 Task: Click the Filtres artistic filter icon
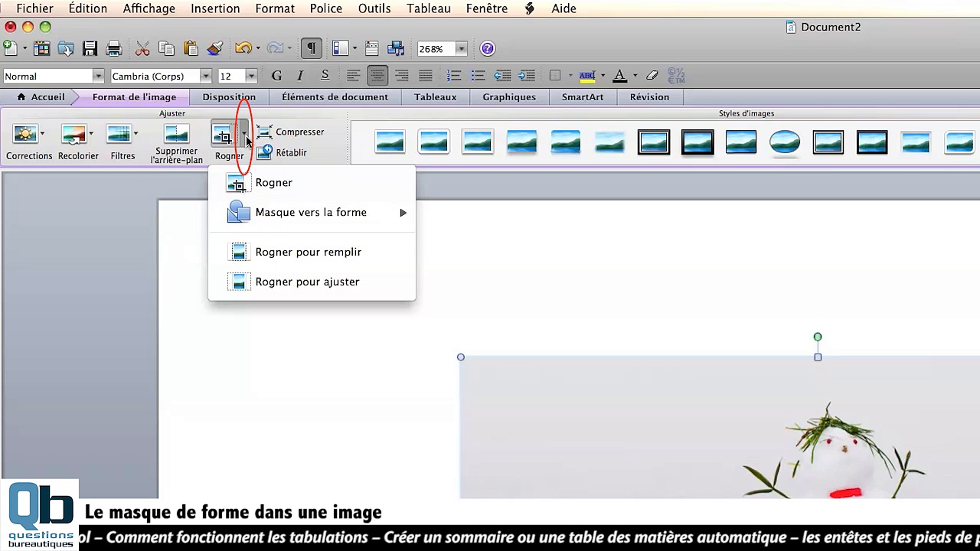pos(119,135)
